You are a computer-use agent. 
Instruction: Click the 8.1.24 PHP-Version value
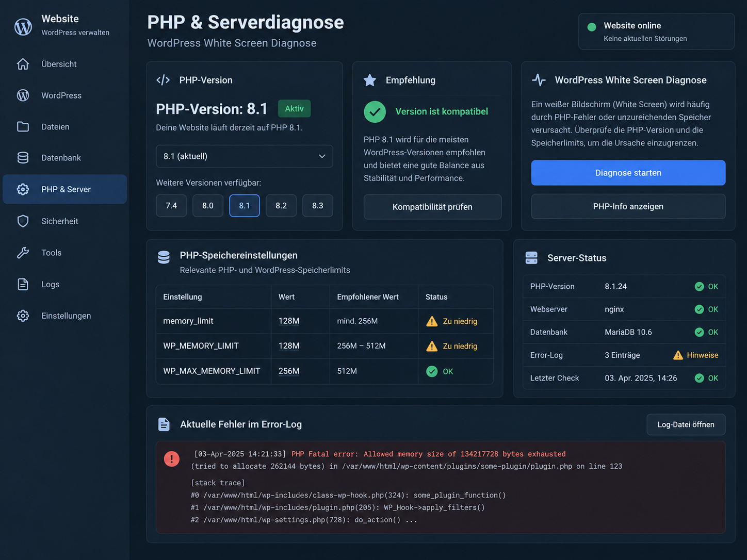(x=616, y=287)
